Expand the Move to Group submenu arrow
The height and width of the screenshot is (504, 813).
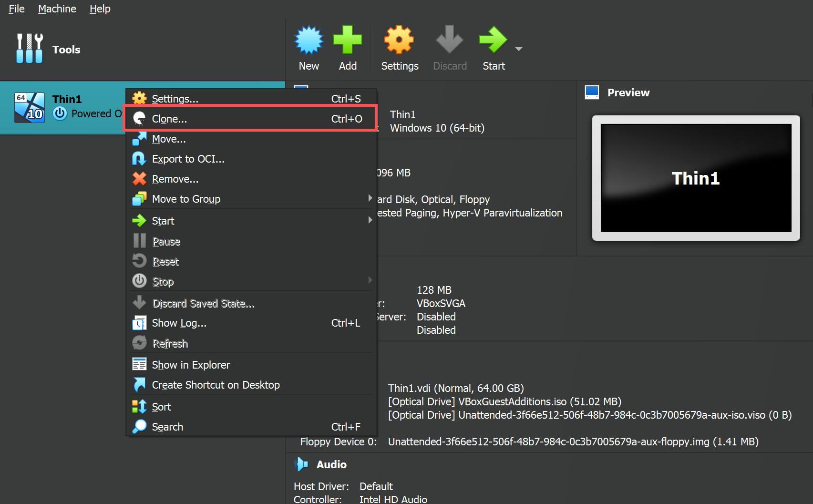[x=370, y=198]
